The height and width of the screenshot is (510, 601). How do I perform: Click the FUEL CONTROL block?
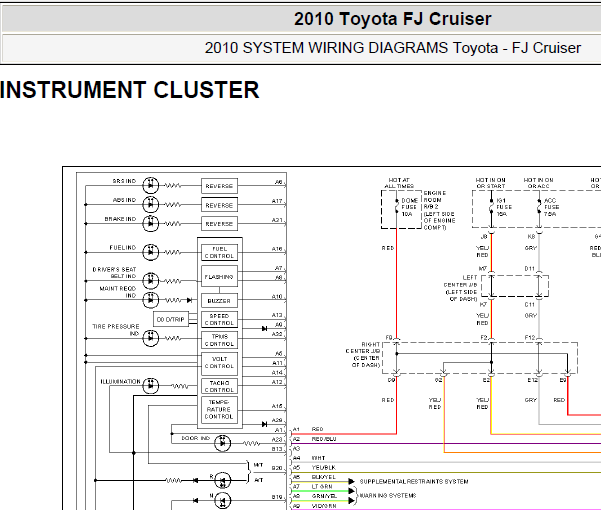pos(219,253)
